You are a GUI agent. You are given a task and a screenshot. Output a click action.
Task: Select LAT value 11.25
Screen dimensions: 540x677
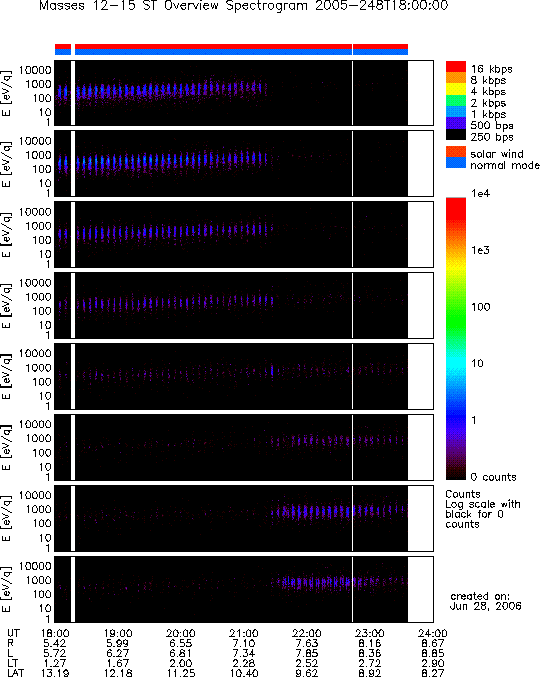click(x=180, y=673)
